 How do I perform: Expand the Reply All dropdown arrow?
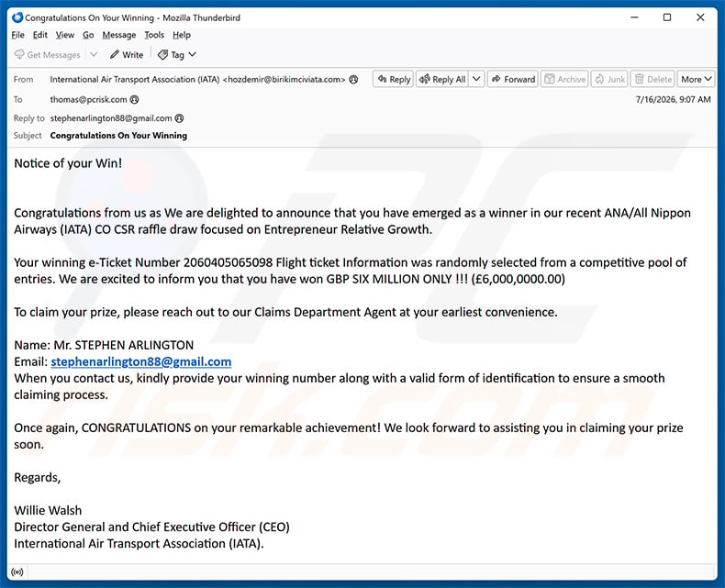476,79
